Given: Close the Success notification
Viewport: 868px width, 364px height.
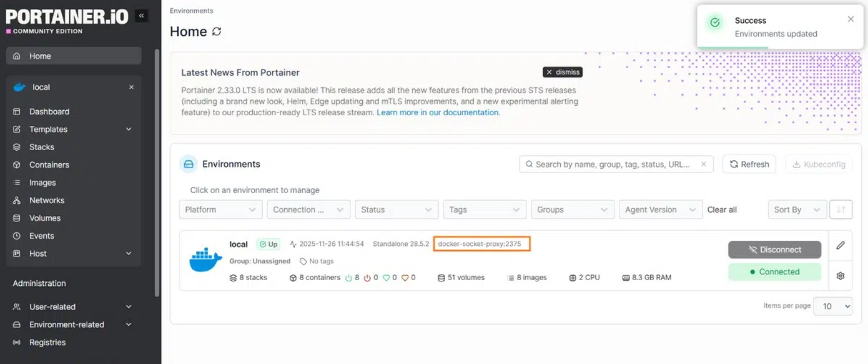Looking at the screenshot, I should [x=851, y=19].
